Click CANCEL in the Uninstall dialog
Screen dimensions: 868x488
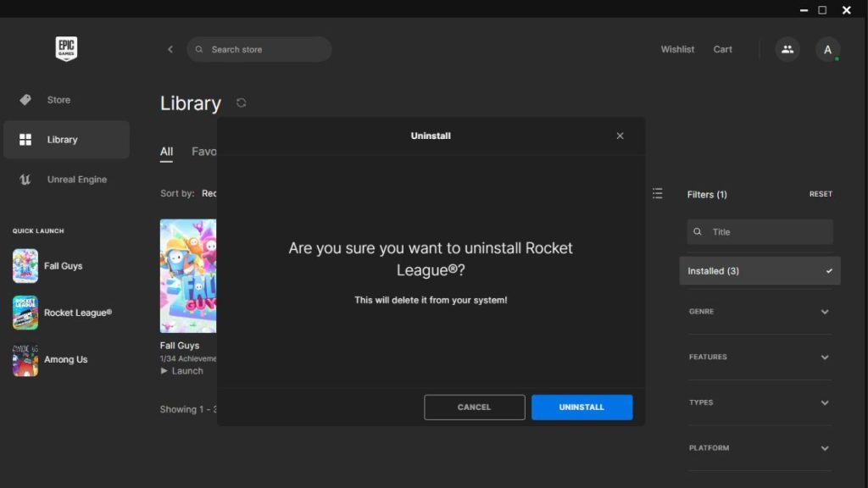point(475,408)
